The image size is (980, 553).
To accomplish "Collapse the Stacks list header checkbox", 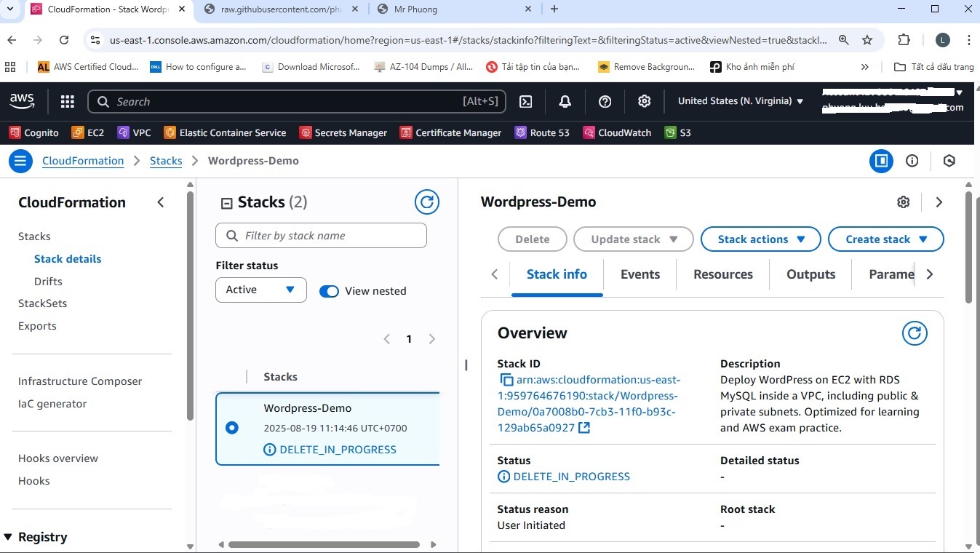I will coord(226,203).
